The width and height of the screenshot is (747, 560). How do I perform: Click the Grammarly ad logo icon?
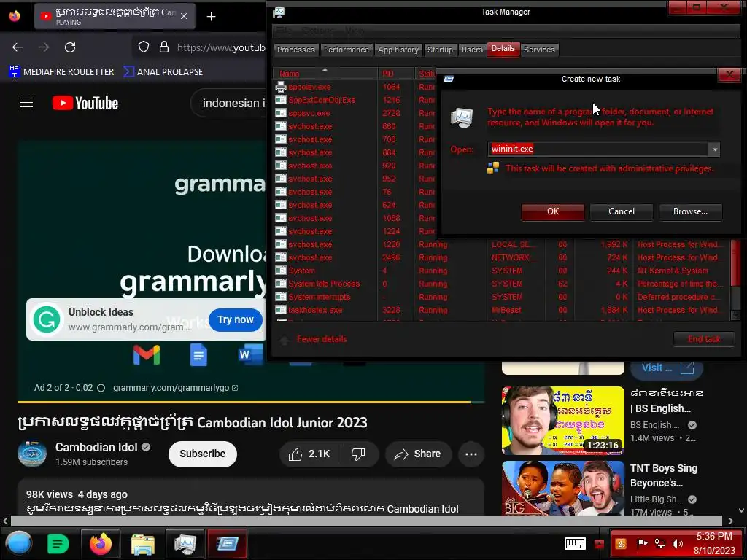tap(47, 319)
